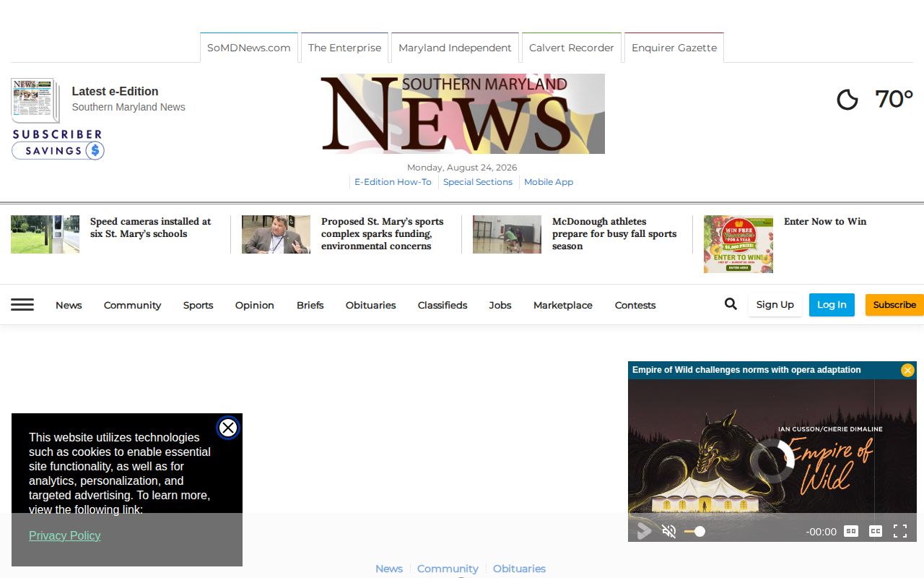Go to Southern Maryland News logo homepage
The width and height of the screenshot is (924, 578).
[463, 113]
